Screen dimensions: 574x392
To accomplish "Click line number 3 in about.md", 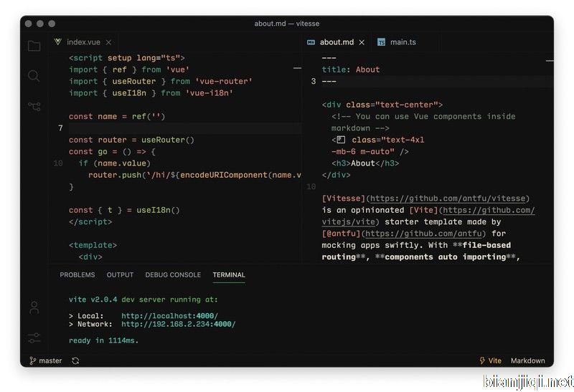I will pos(314,81).
